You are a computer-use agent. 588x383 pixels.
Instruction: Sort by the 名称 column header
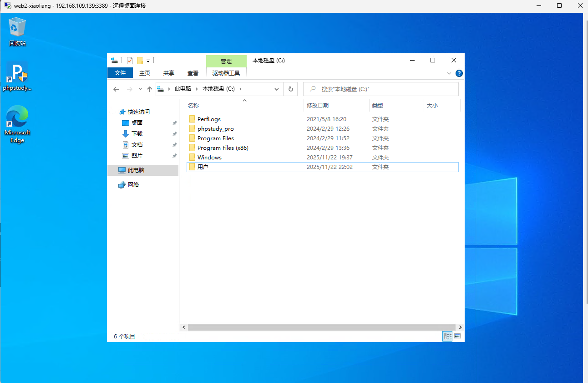[193, 105]
